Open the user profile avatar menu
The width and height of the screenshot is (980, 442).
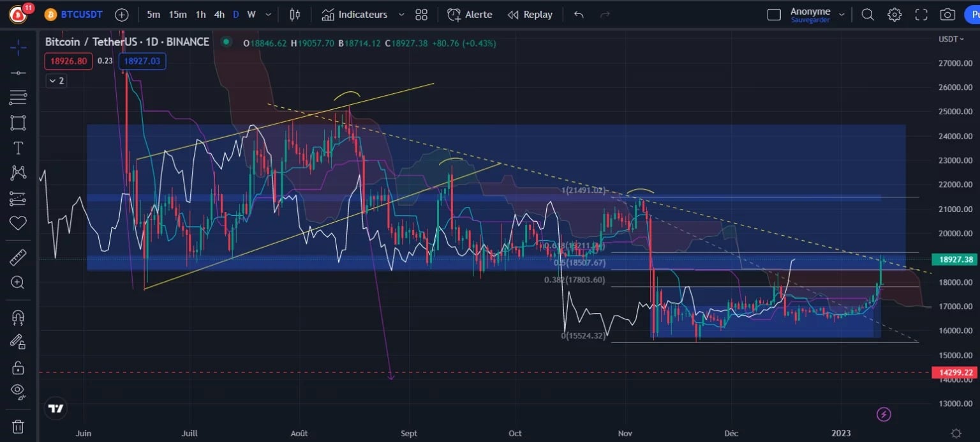(x=18, y=14)
